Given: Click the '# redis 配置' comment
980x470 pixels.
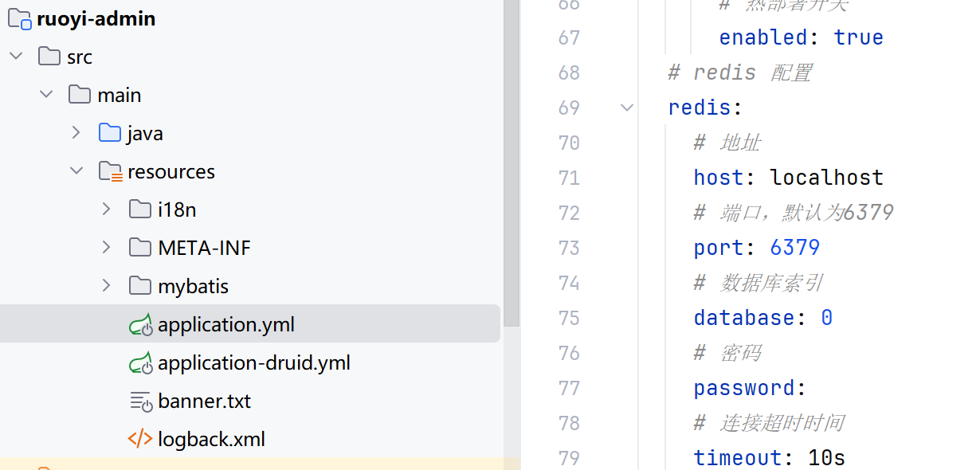Looking at the screenshot, I should (x=739, y=72).
